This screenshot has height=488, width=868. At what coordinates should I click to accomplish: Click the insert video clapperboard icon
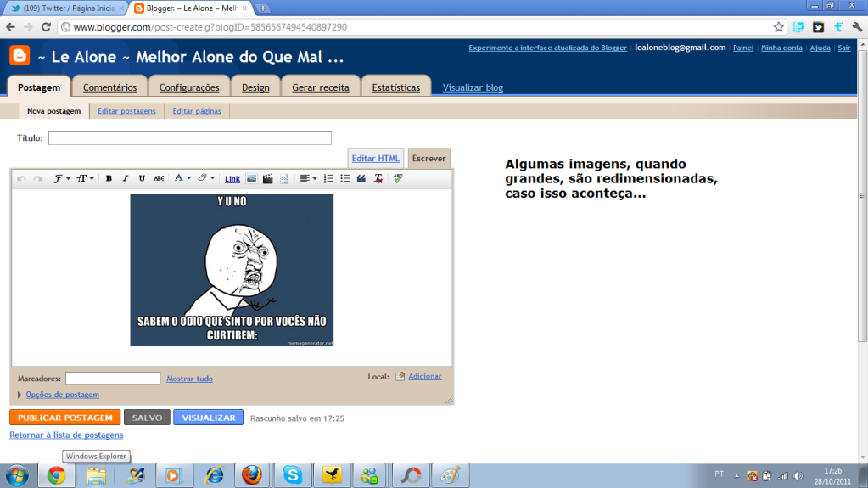click(268, 178)
